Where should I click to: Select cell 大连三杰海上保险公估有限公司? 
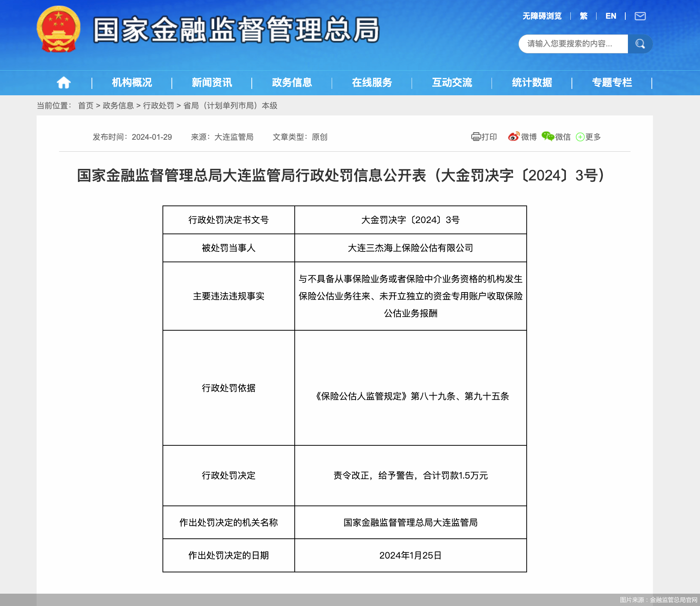tap(411, 248)
